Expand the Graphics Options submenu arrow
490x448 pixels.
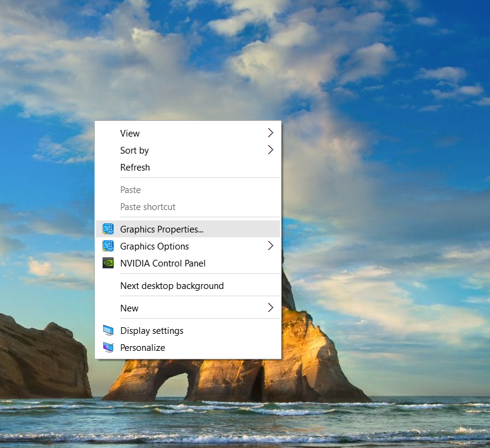271,246
